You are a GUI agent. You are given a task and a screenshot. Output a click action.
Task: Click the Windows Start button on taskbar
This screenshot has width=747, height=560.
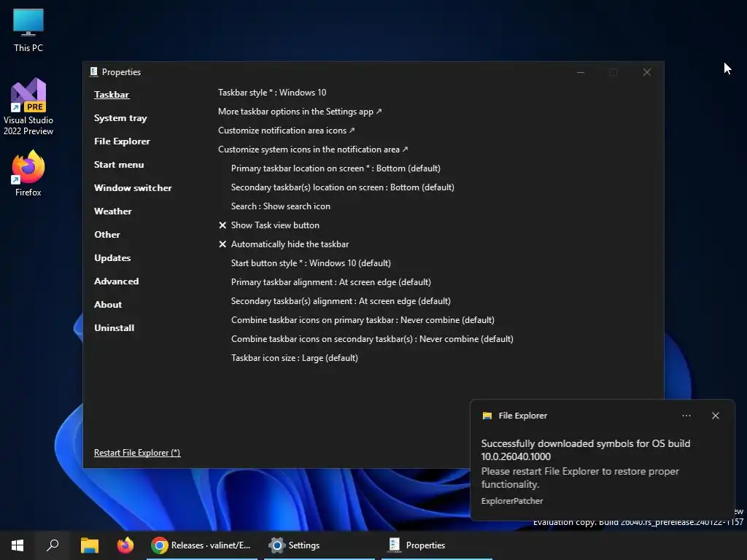point(18,545)
